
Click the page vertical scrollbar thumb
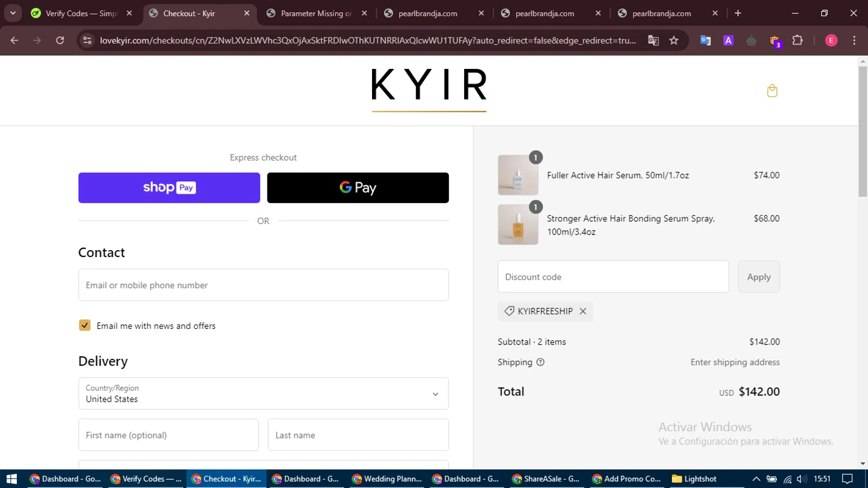pos(863,132)
